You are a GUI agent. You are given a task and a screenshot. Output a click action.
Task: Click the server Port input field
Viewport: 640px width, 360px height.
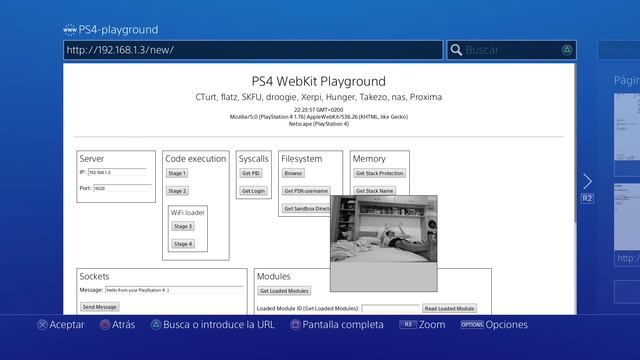coord(122,188)
